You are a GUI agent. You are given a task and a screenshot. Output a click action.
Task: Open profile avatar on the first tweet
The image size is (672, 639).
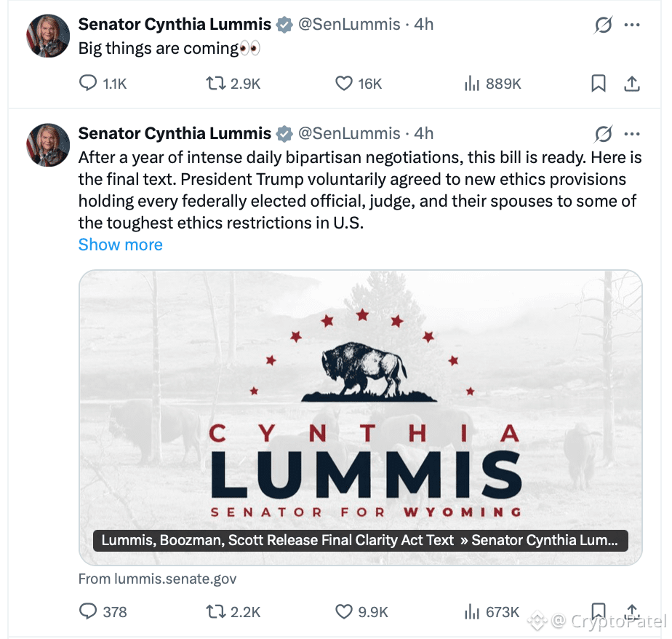tap(48, 36)
